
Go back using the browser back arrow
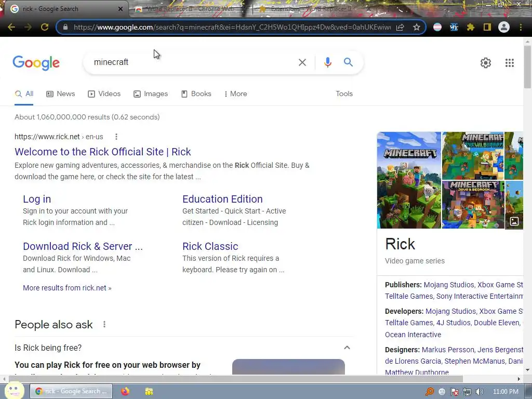[x=11, y=27]
